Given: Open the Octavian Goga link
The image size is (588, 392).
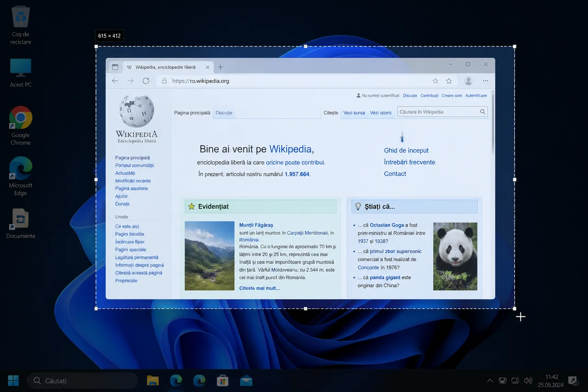Looking at the screenshot, I should click(387, 225).
